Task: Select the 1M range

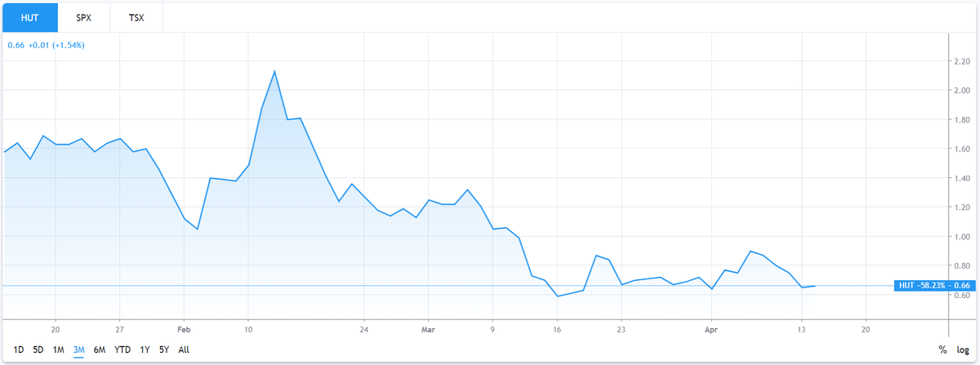Action: [59, 349]
